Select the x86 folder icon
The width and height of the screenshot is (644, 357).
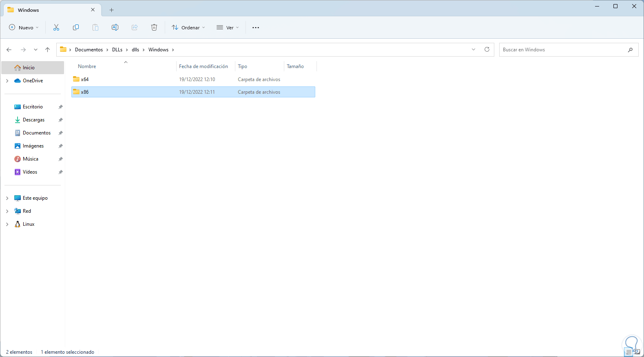click(x=76, y=92)
